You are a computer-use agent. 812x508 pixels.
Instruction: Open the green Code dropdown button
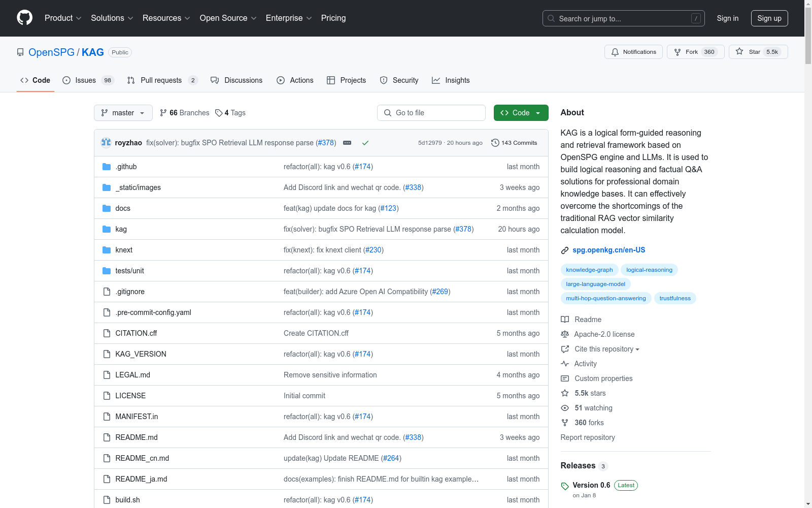(521, 113)
